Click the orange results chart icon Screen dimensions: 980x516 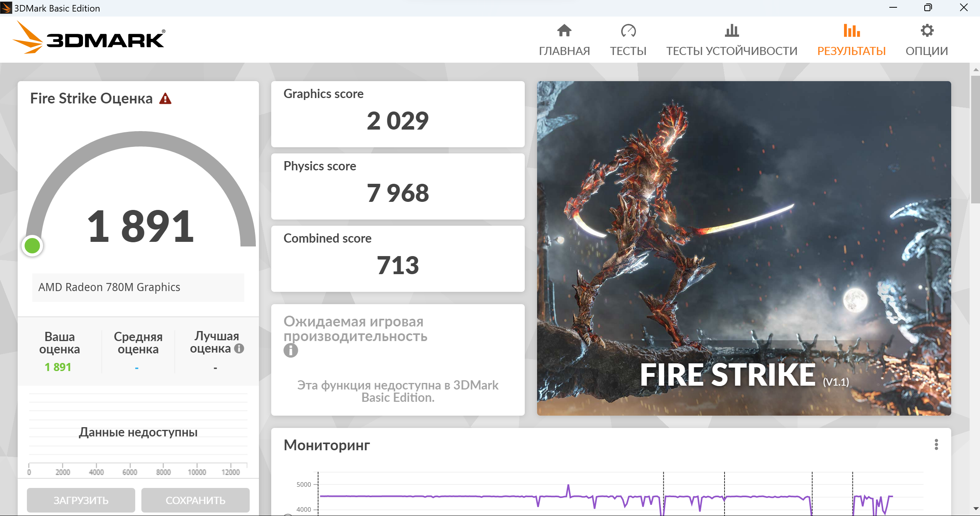click(851, 31)
